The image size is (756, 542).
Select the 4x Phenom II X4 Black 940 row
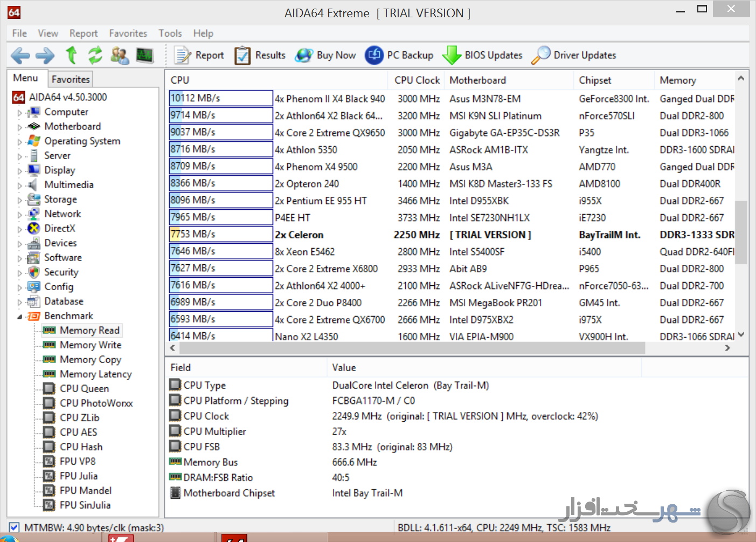[x=452, y=99]
